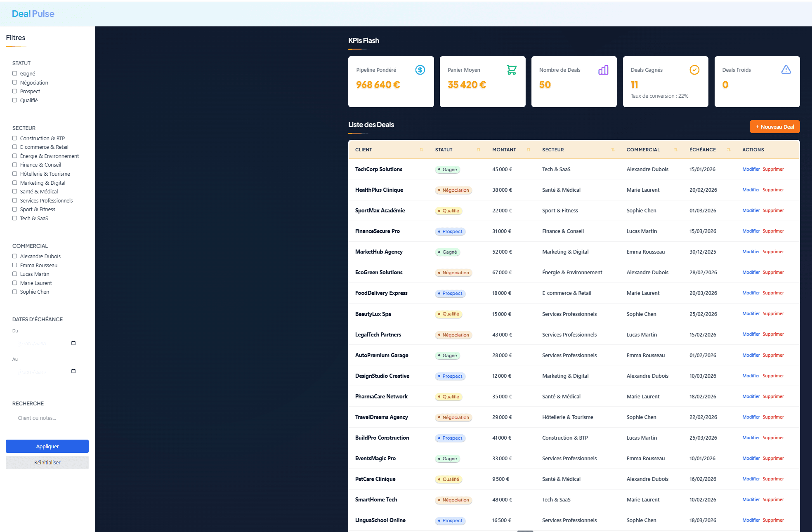The width and height of the screenshot is (812, 532).
Task: Enable the Tech & SaaS sector filter
Action: pos(14,218)
